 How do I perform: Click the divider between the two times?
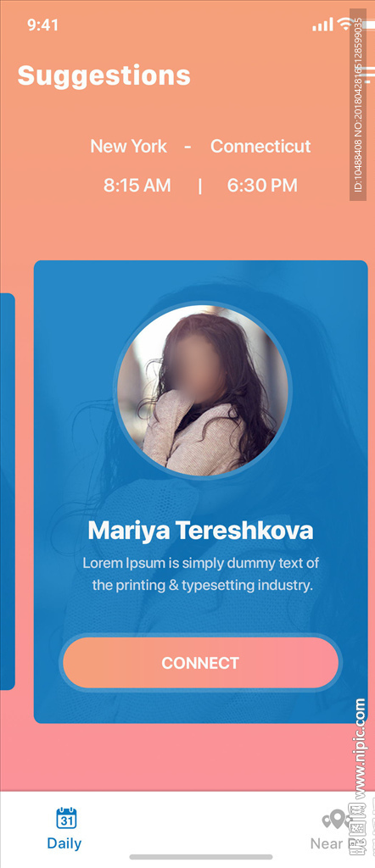pyautogui.click(x=200, y=186)
